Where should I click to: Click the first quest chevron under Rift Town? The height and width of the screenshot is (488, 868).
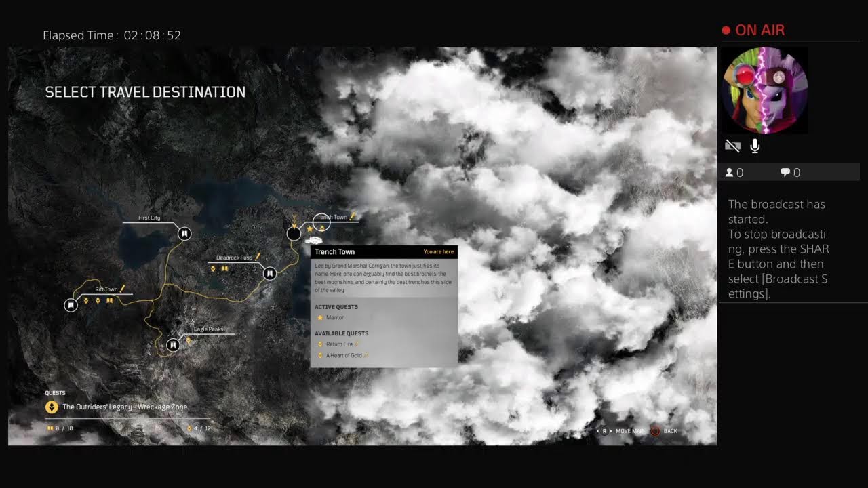(x=86, y=300)
